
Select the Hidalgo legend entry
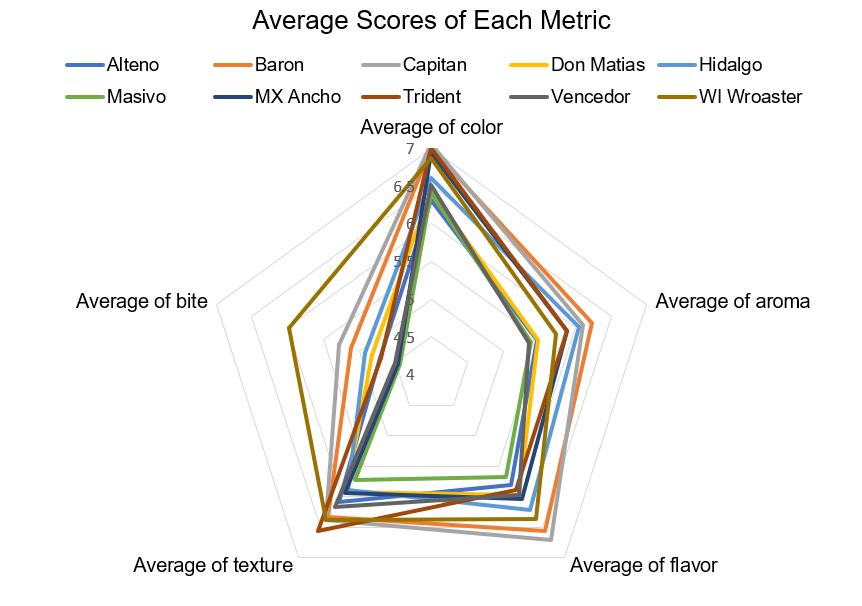coord(731,66)
